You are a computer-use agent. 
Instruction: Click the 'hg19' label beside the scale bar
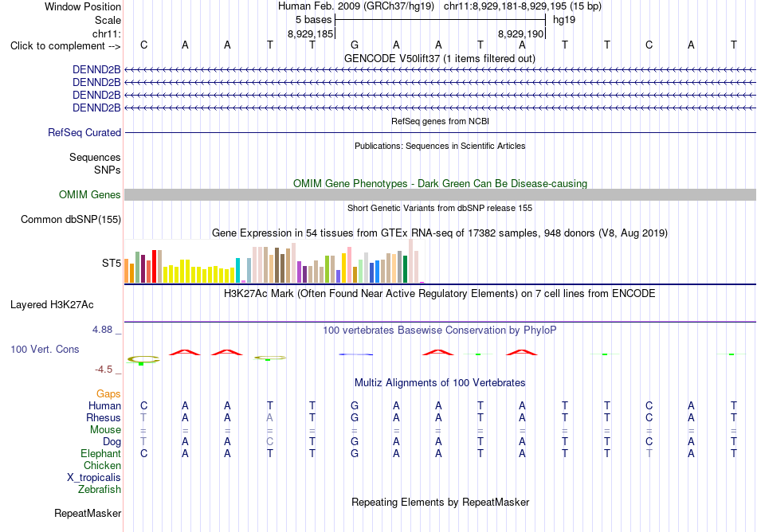pyautogui.click(x=564, y=20)
